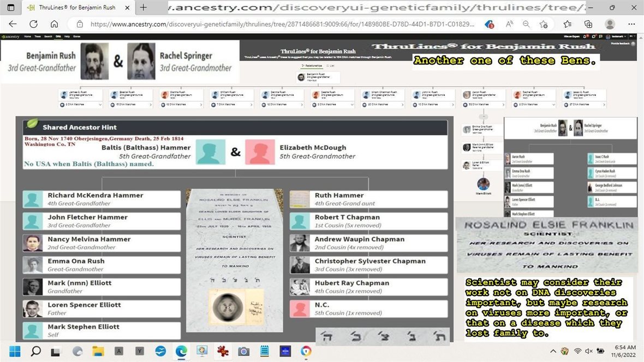Open the DNA menu in Ancestry header
The height and width of the screenshot is (362, 644).
point(58,36)
